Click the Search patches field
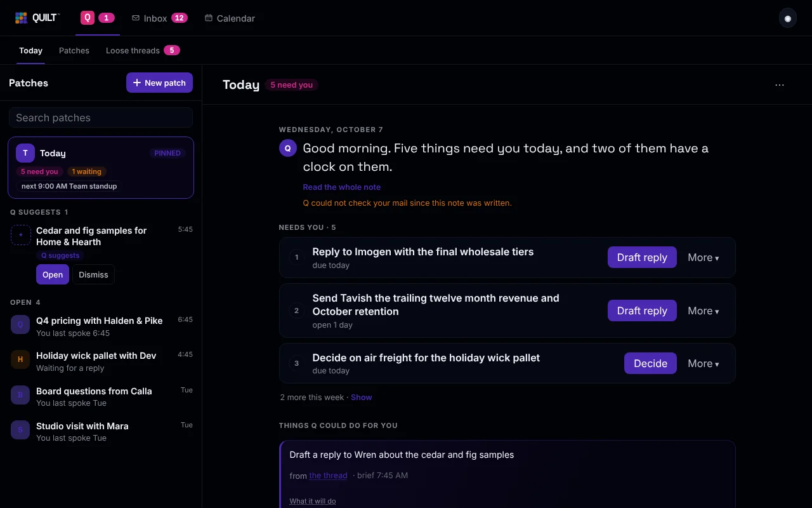This screenshot has width=812, height=508. [101, 117]
